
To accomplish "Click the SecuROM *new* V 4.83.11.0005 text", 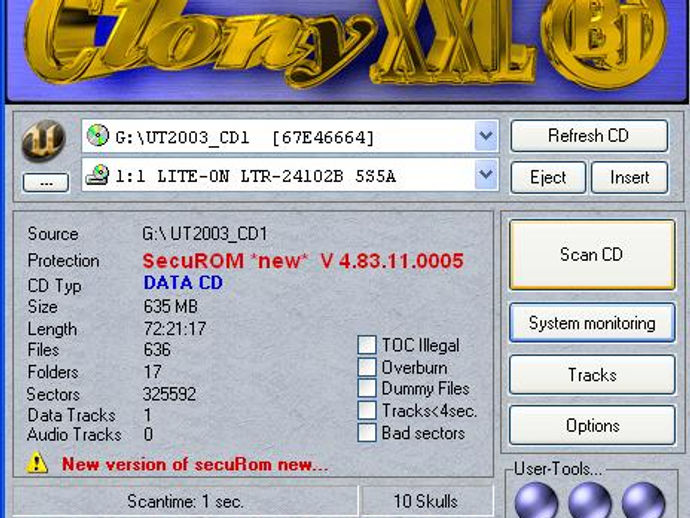I will [303, 261].
